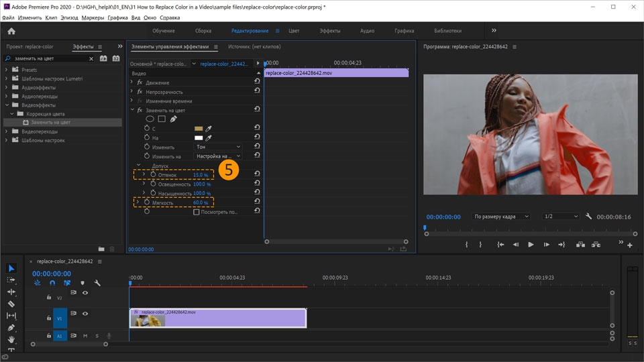Open the Изменить dropdown showing Тон
The width and height of the screenshot is (644, 362).
pyautogui.click(x=217, y=147)
